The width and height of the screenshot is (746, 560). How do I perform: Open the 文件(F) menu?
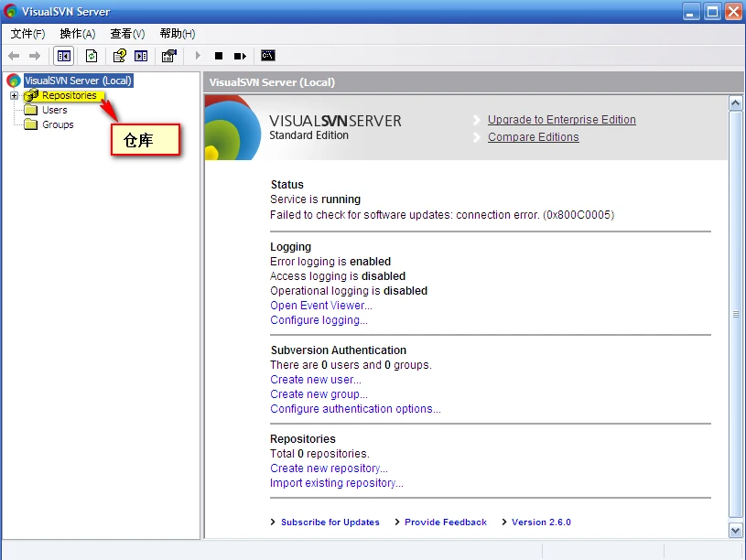pos(28,34)
